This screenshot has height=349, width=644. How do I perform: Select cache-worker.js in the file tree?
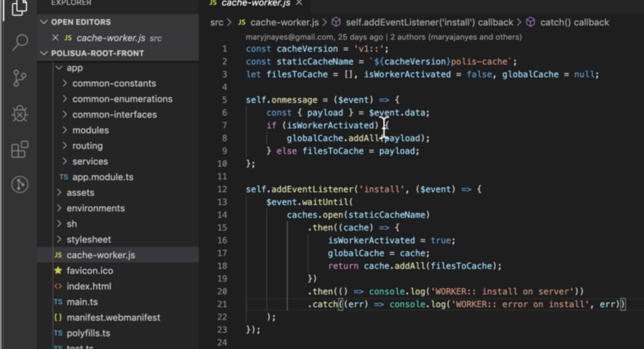pyautogui.click(x=118, y=255)
